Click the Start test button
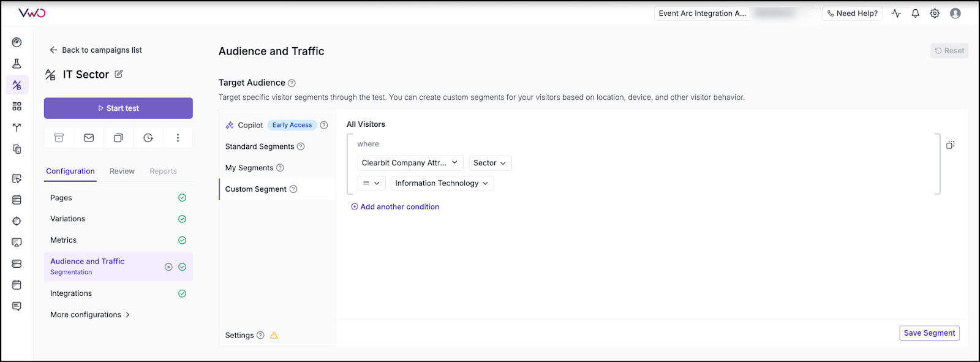980x362 pixels. tap(118, 108)
